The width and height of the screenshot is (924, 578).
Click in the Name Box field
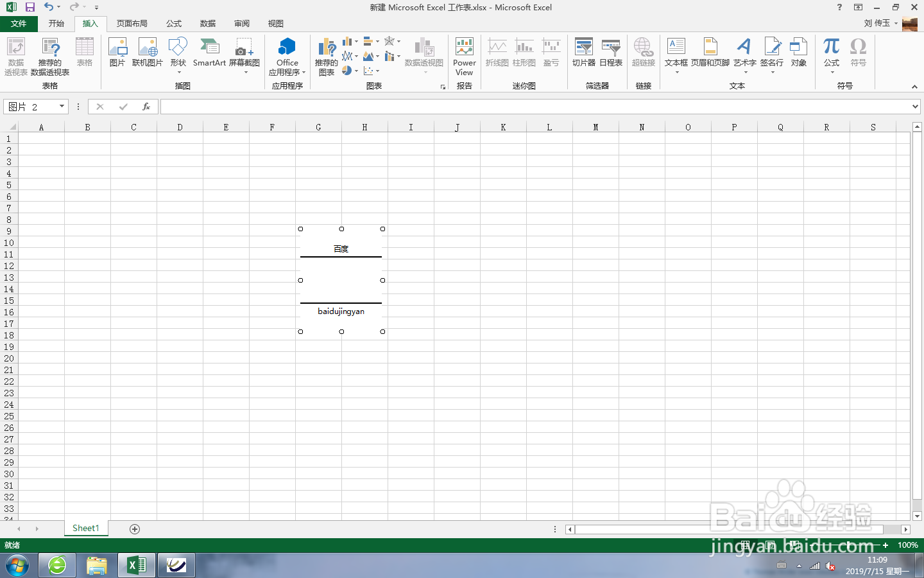click(x=31, y=107)
